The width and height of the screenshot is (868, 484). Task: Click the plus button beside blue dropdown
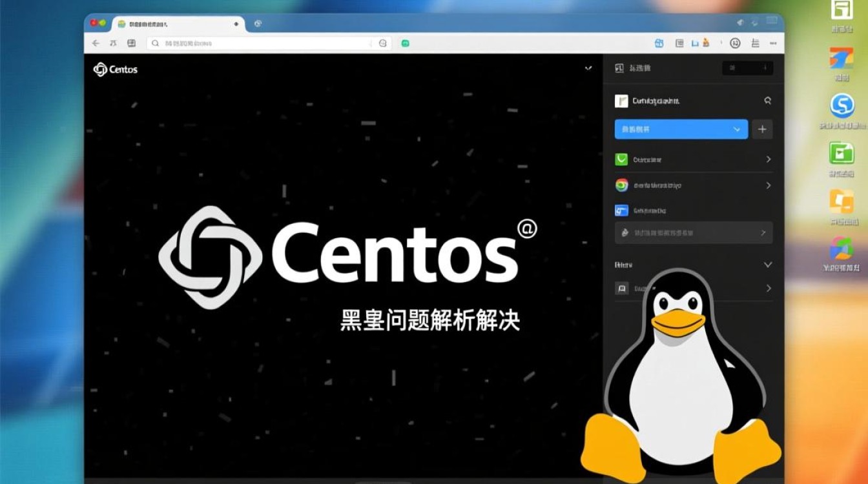763,129
